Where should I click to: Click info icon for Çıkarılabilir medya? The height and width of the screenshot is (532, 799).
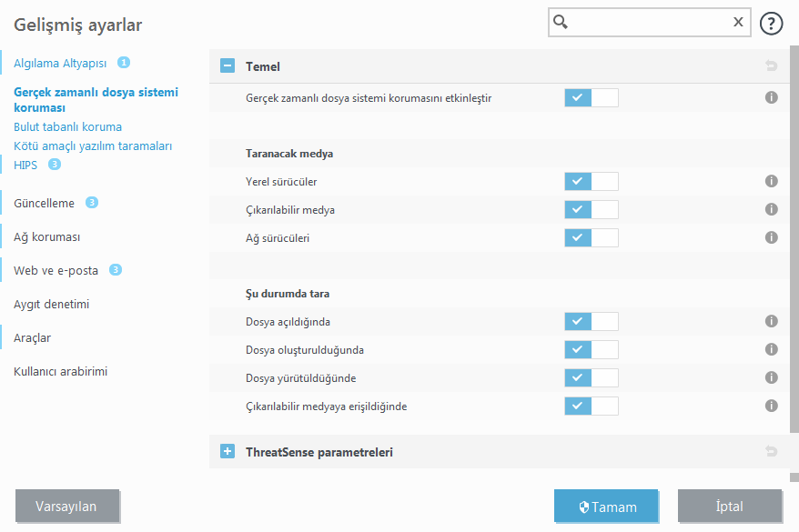(772, 210)
